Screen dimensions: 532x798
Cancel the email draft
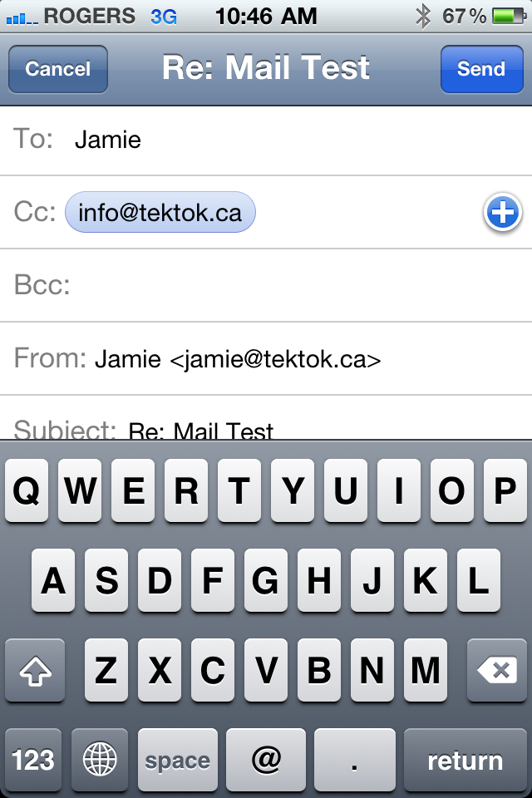coord(57,69)
